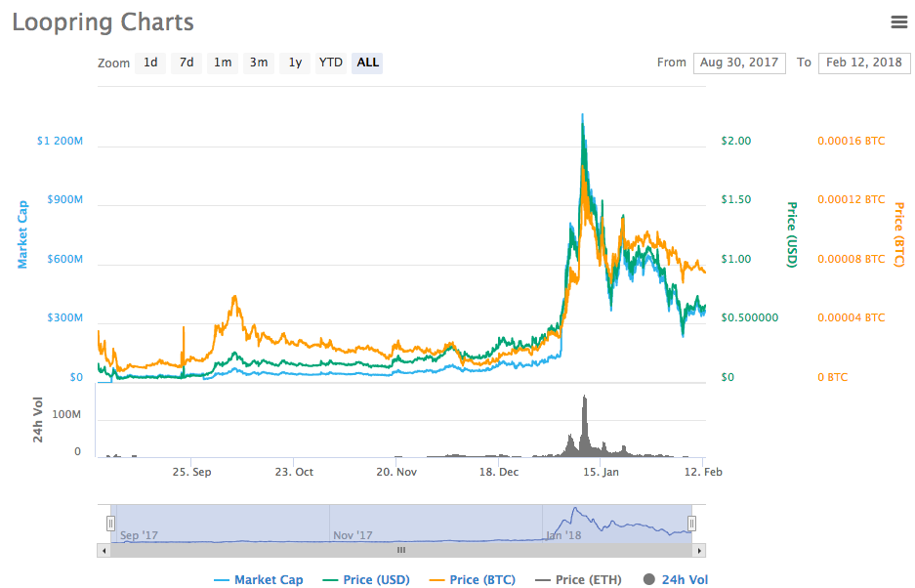Click the navigator scrollbar left arrow

[x=104, y=551]
